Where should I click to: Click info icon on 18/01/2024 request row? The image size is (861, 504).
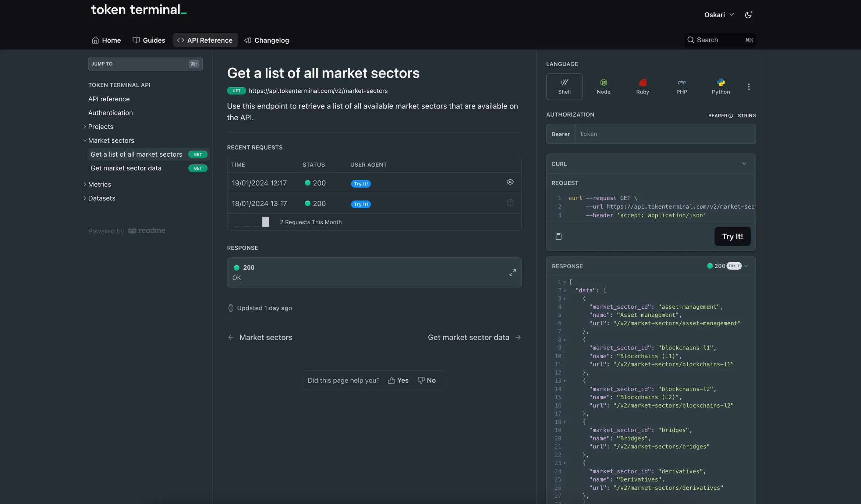tap(510, 203)
